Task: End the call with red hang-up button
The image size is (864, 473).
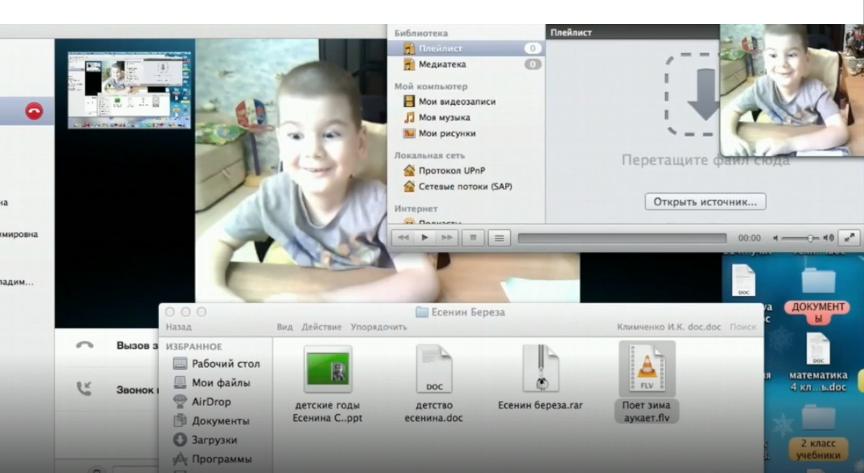Action: tap(34, 111)
